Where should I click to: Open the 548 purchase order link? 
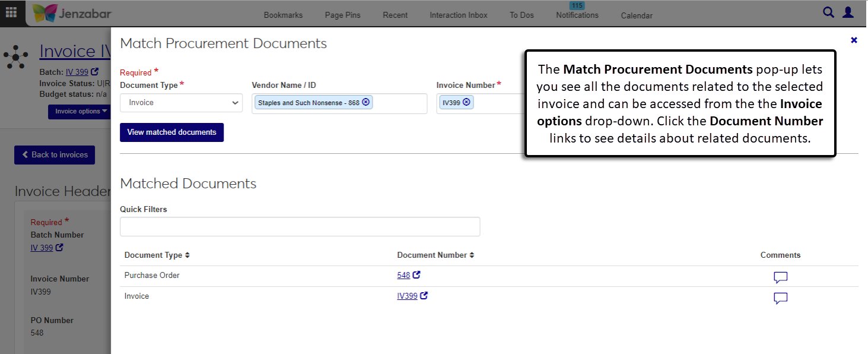(x=403, y=276)
